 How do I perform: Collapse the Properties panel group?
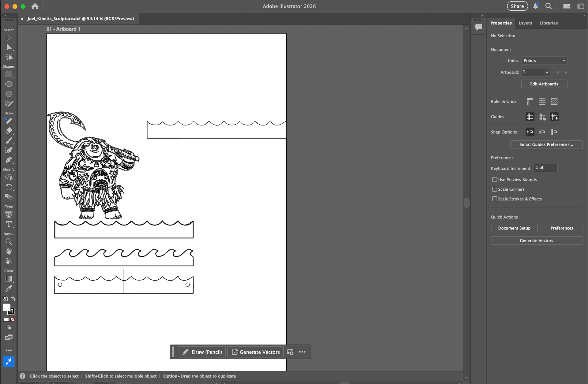coord(583,15)
